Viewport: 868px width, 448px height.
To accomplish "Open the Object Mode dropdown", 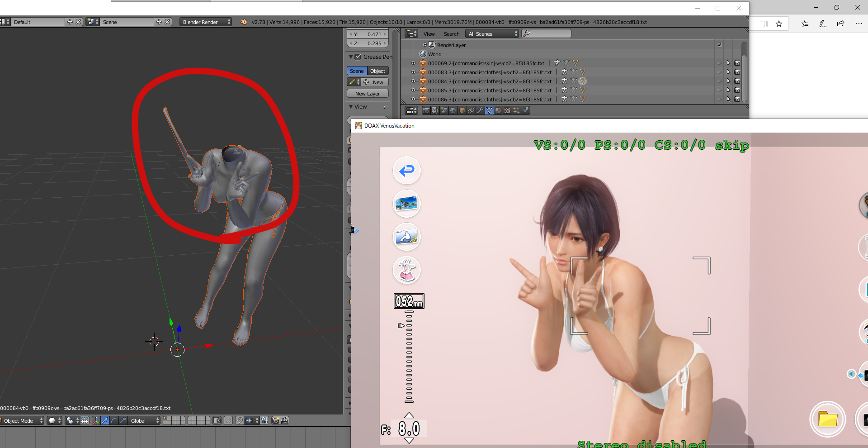I will [22, 420].
